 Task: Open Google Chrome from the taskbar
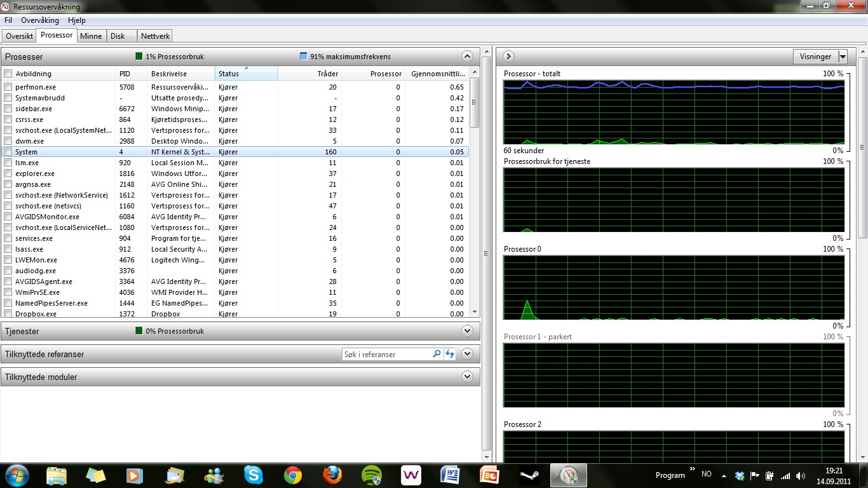tap(292, 475)
